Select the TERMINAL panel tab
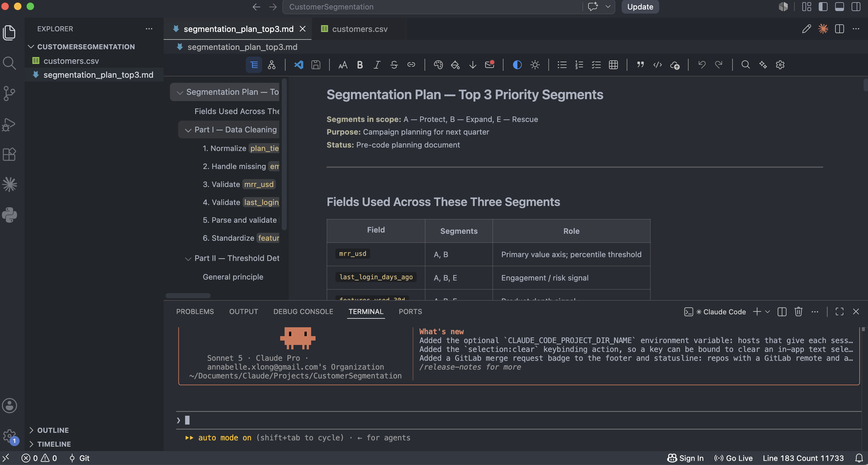This screenshot has height=465, width=868. 366,312
